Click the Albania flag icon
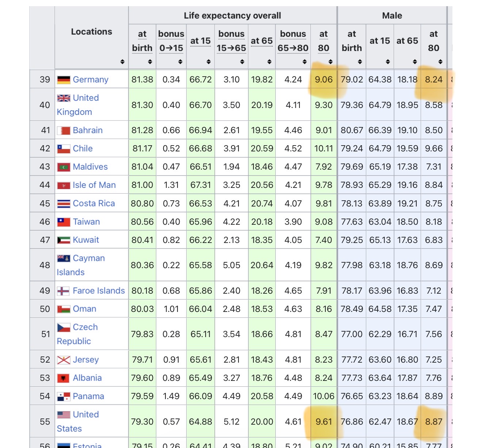Viewport: 482px width, 448px height. [64, 378]
